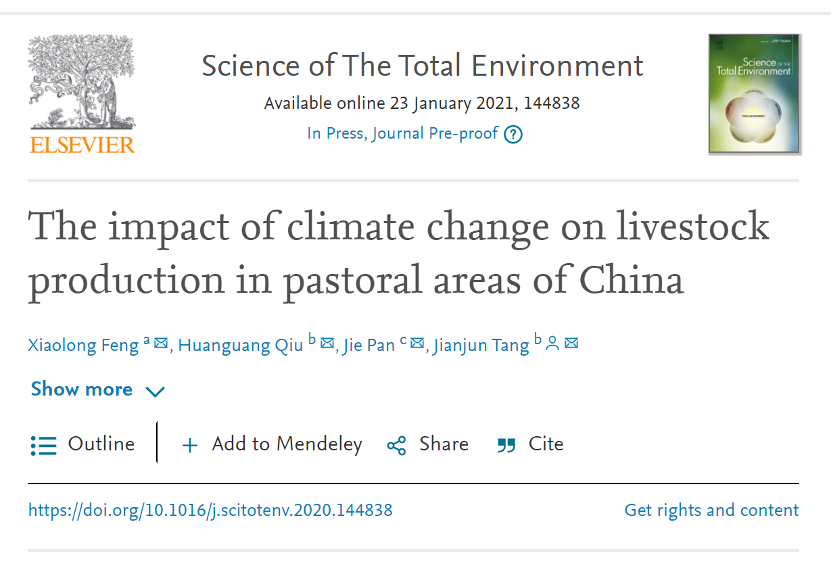Viewport: 832px width, 566px height.
Task: Click the help question mark beside Journal Pre-proof
Action: (513, 134)
